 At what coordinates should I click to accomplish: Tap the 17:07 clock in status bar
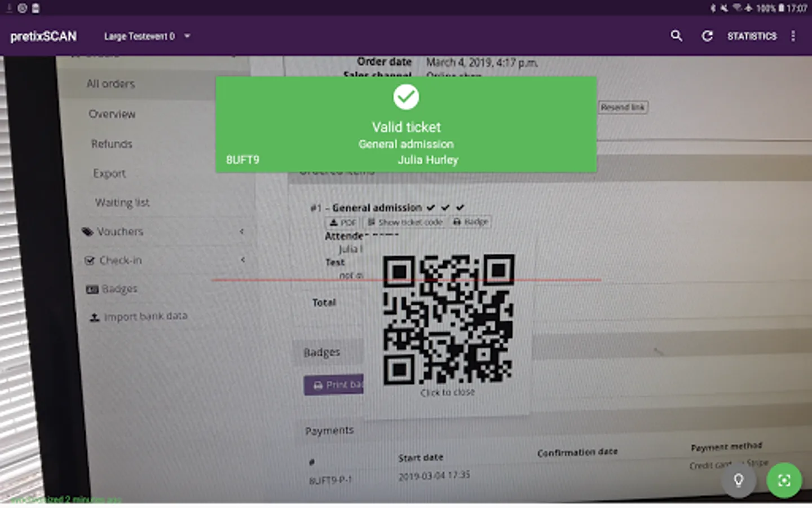click(797, 8)
